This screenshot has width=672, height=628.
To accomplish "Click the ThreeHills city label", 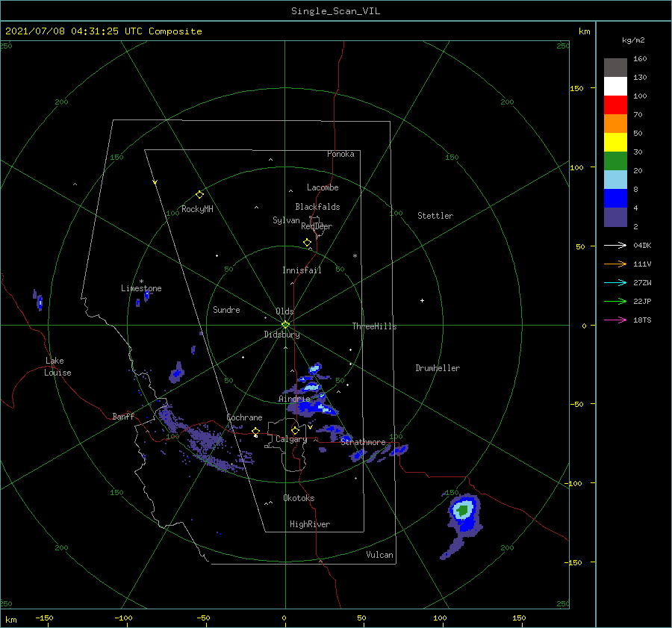I will pos(374,326).
